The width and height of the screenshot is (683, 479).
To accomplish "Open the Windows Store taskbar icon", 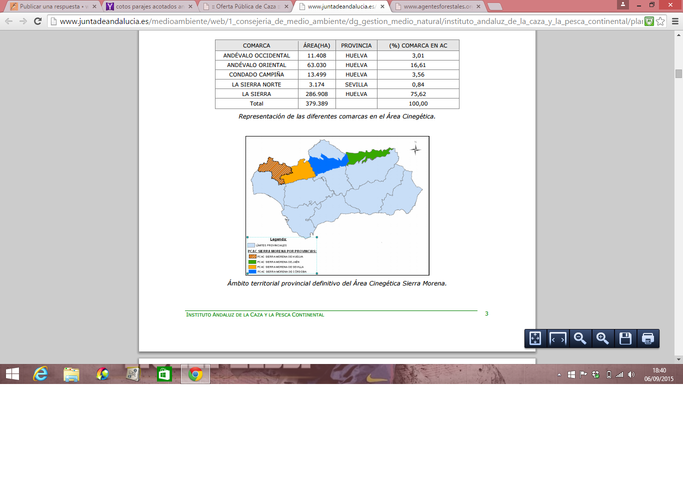I will pyautogui.click(x=164, y=374).
